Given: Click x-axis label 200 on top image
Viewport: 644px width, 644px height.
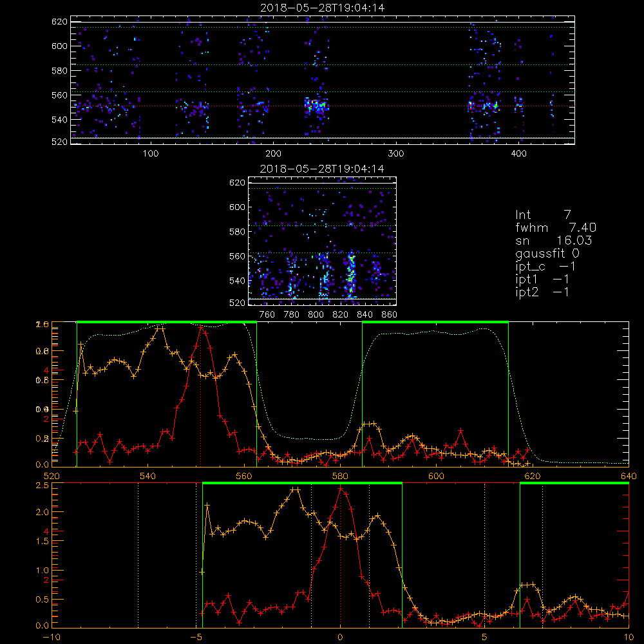Looking at the screenshot, I should [273, 154].
